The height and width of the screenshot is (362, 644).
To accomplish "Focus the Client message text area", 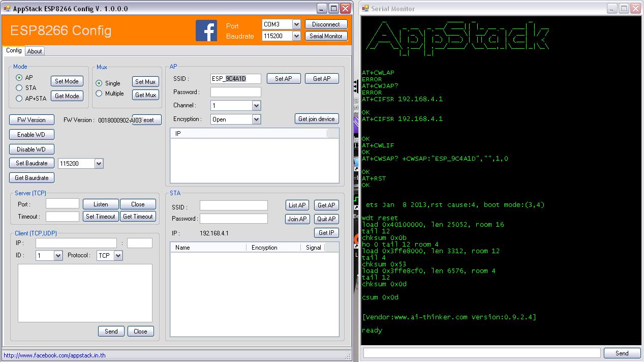I will click(85, 293).
